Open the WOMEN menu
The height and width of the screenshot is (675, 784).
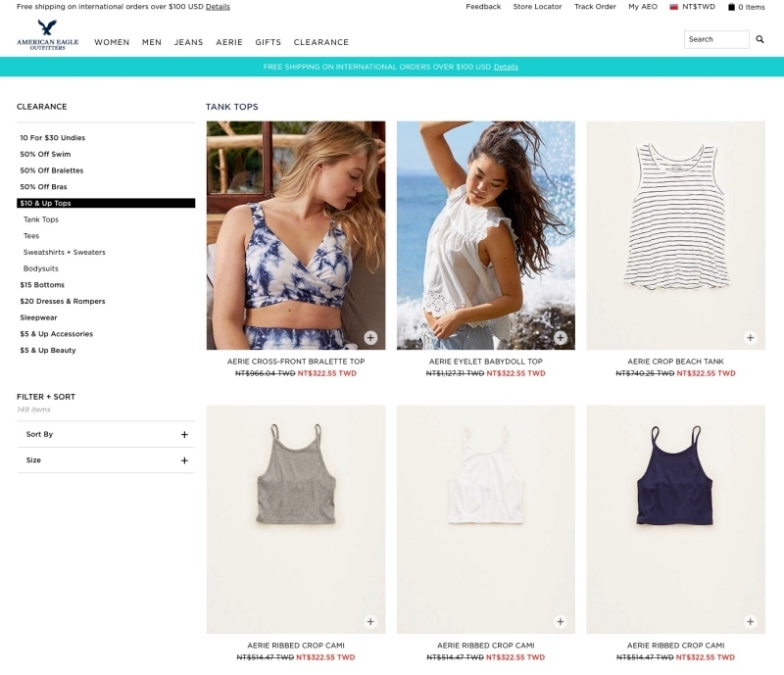112,42
